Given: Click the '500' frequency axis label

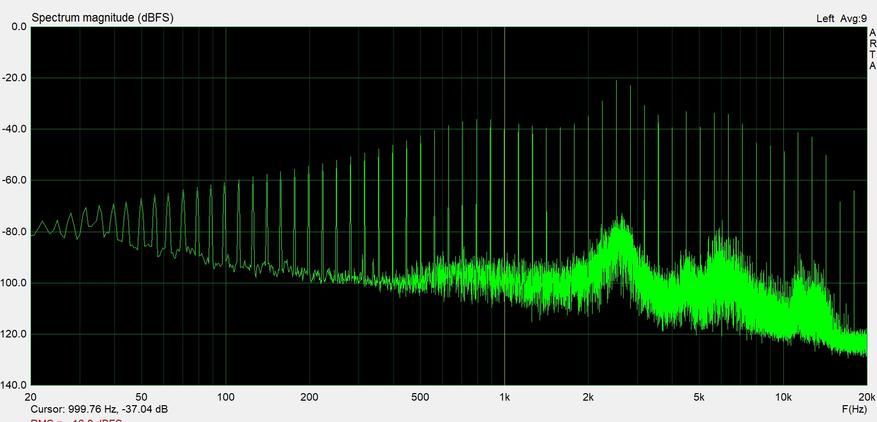Looking at the screenshot, I should 420,397.
